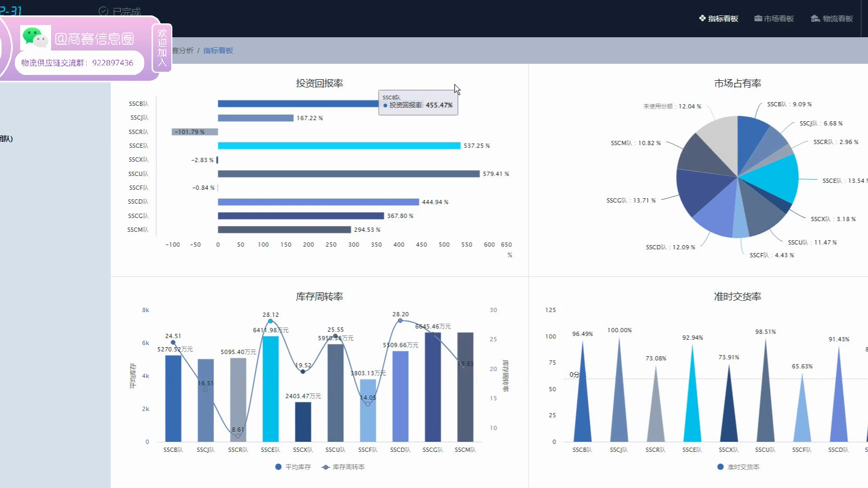The image size is (868, 488).
Task: Click the 欢迎加入 button on the banner
Action: point(162,48)
